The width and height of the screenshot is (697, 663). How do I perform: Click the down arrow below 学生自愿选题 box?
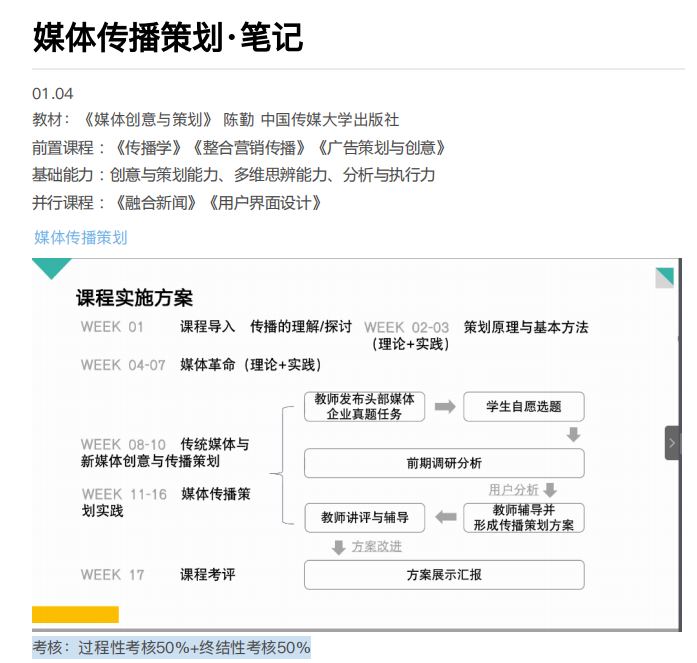[573, 435]
